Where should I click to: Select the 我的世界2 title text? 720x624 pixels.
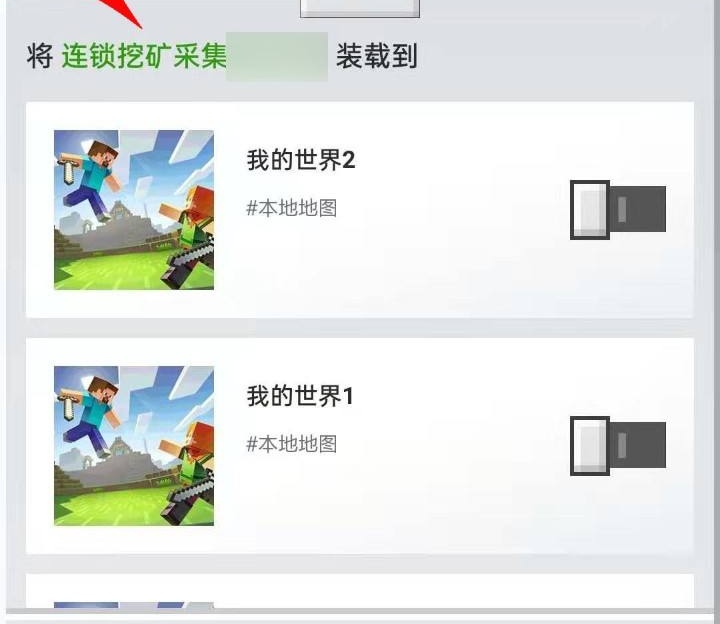[x=301, y=160]
